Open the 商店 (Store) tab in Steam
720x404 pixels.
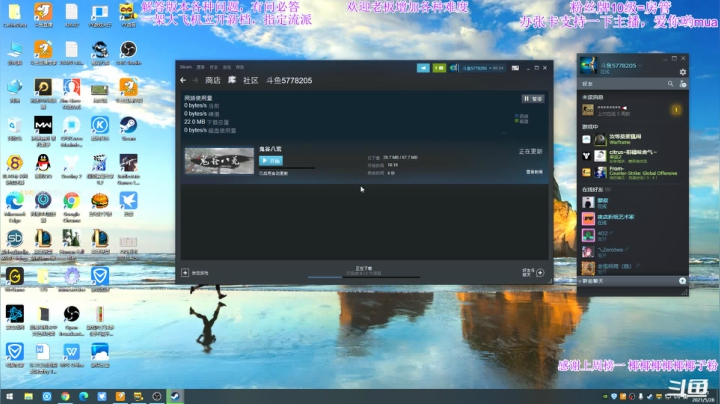[213, 80]
